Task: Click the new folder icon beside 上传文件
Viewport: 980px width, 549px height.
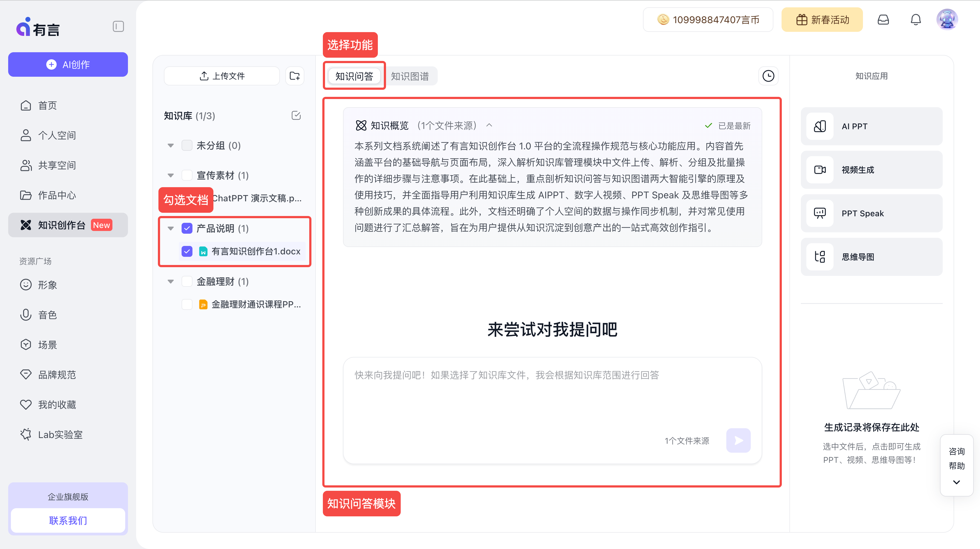Action: (295, 76)
